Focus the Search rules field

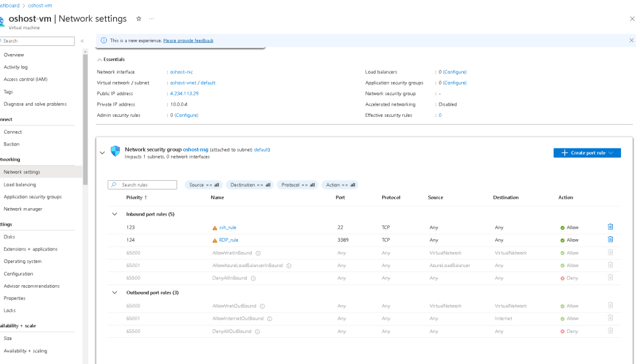[142, 185]
